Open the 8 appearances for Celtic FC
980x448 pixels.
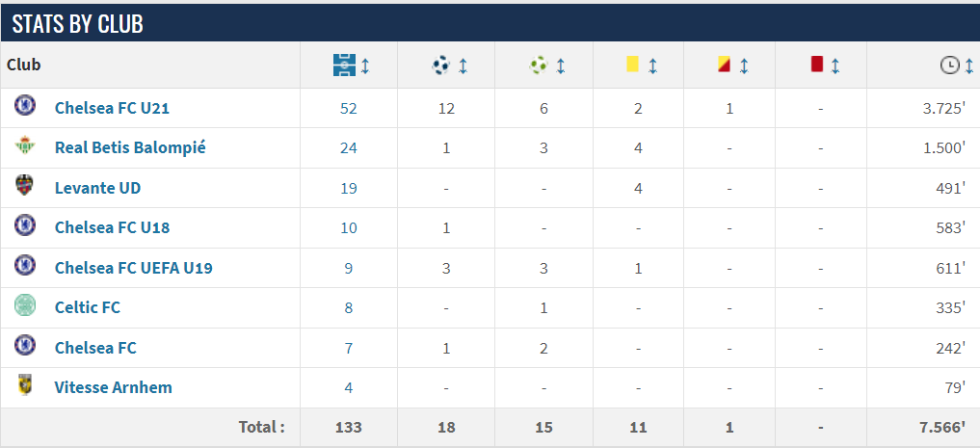pos(348,308)
